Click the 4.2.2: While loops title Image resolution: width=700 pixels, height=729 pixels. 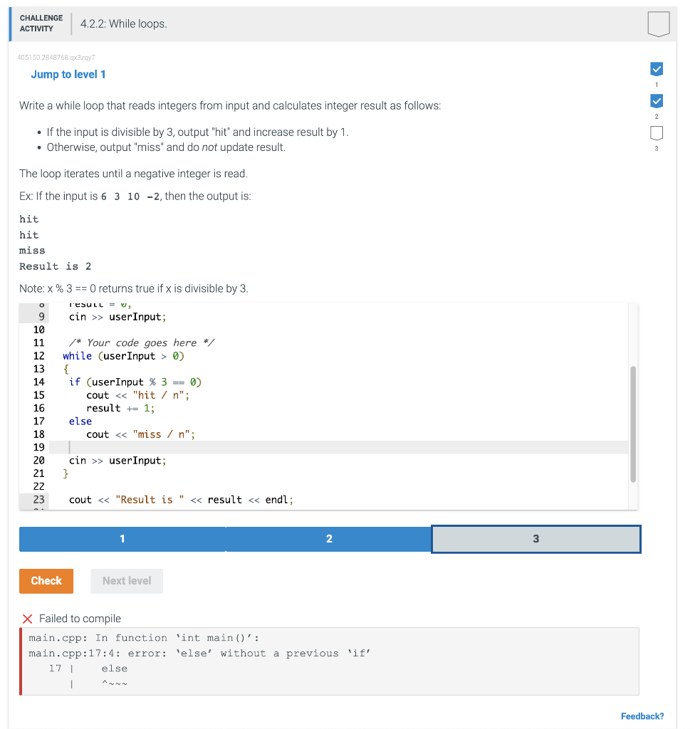tap(124, 23)
